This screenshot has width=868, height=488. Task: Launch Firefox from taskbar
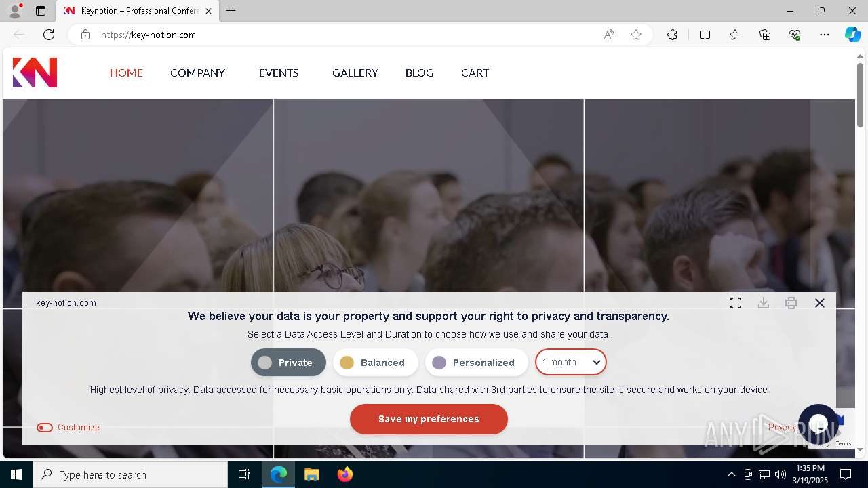[x=344, y=474]
